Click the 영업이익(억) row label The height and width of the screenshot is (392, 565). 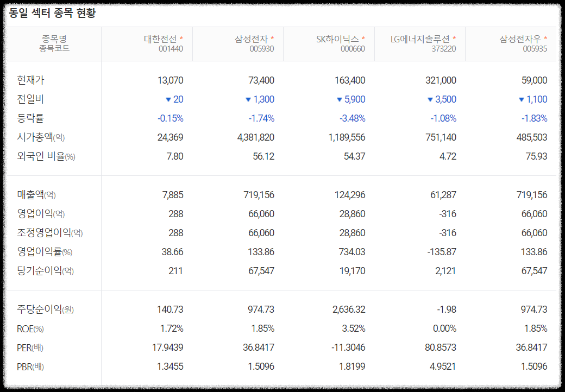41,214
